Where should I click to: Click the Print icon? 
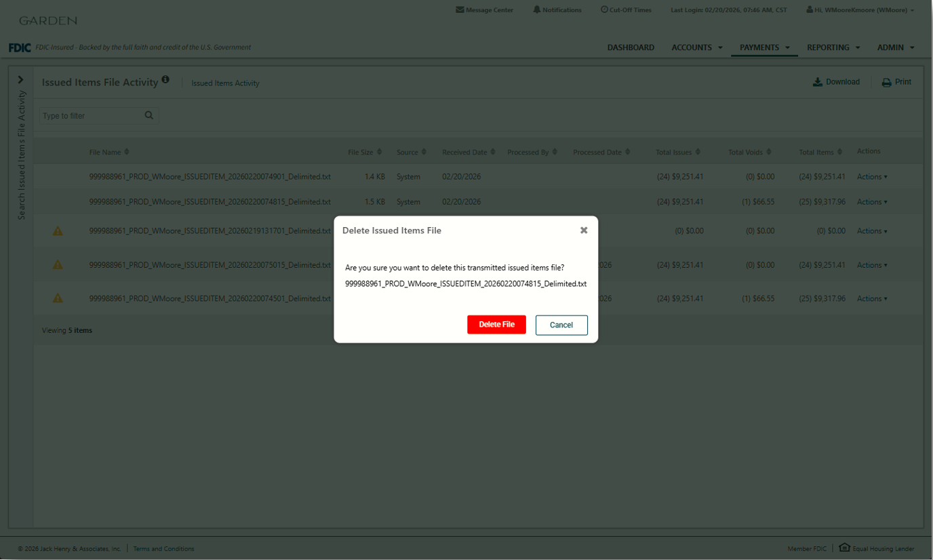pos(886,83)
